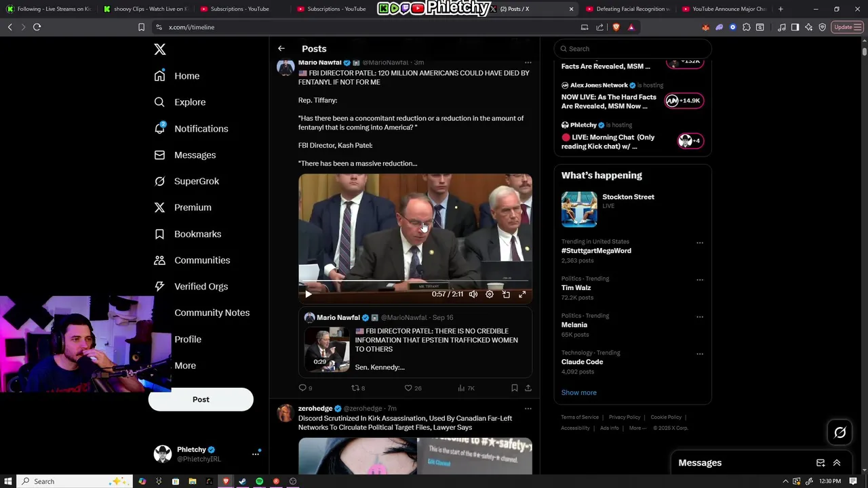Image resolution: width=868 pixels, height=488 pixels.
Task: Compose new message in Messages drawer
Action: coord(821,463)
